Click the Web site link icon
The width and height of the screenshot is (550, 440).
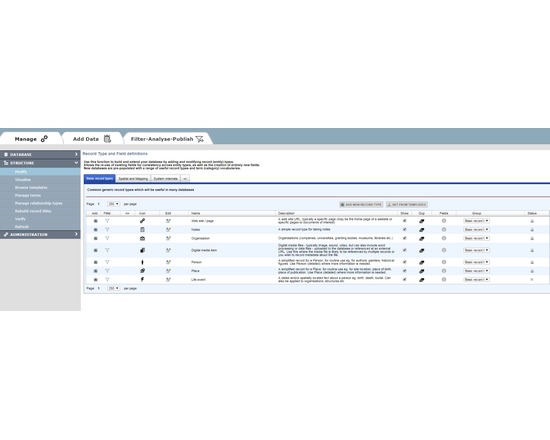[142, 221]
